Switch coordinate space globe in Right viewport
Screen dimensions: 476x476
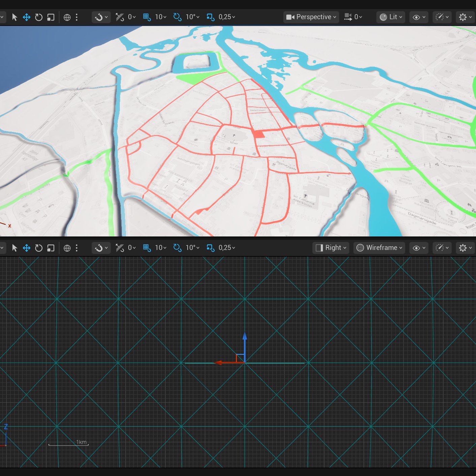67,248
